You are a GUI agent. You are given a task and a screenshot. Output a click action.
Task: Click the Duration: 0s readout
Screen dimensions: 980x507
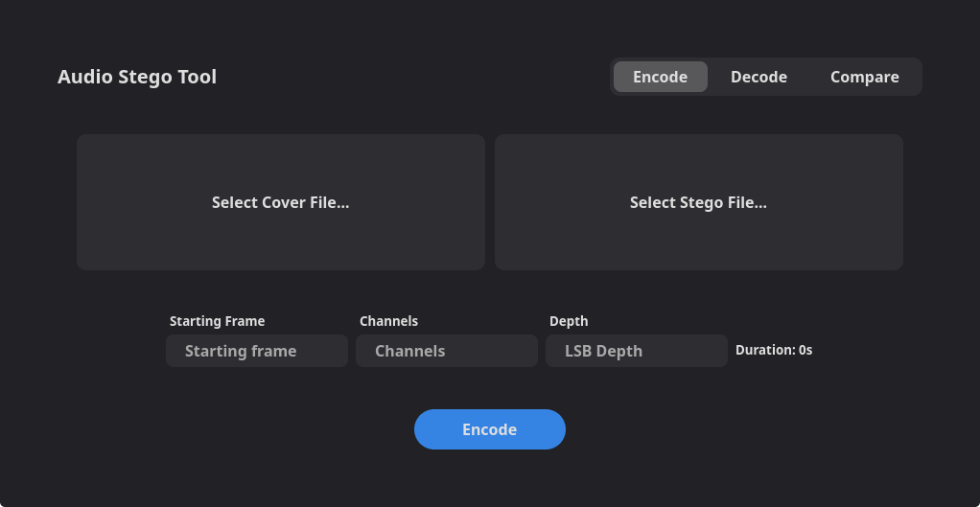tap(774, 350)
